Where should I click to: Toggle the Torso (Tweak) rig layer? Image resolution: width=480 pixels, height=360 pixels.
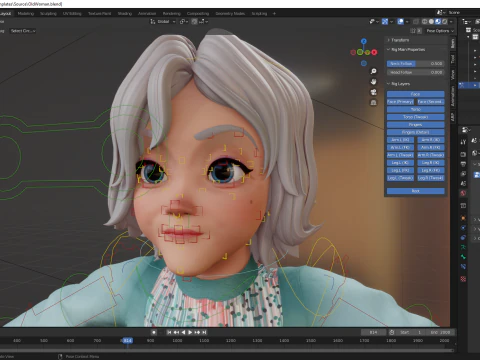tap(415, 117)
